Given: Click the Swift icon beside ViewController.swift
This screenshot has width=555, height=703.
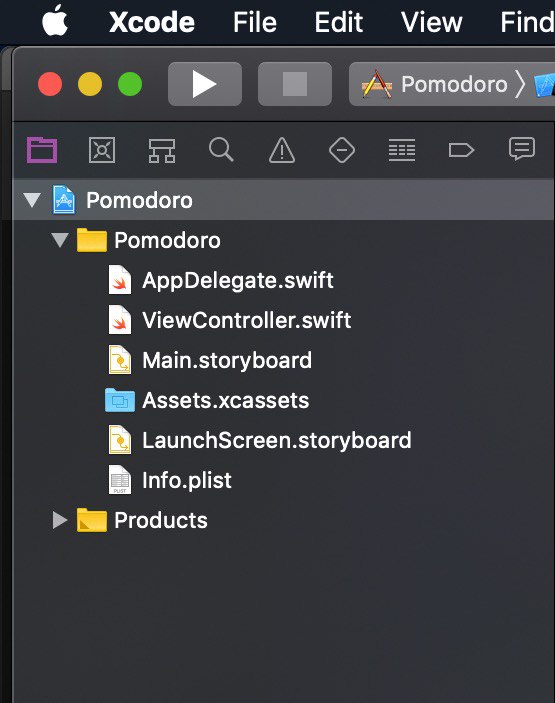Looking at the screenshot, I should pyautogui.click(x=120, y=320).
